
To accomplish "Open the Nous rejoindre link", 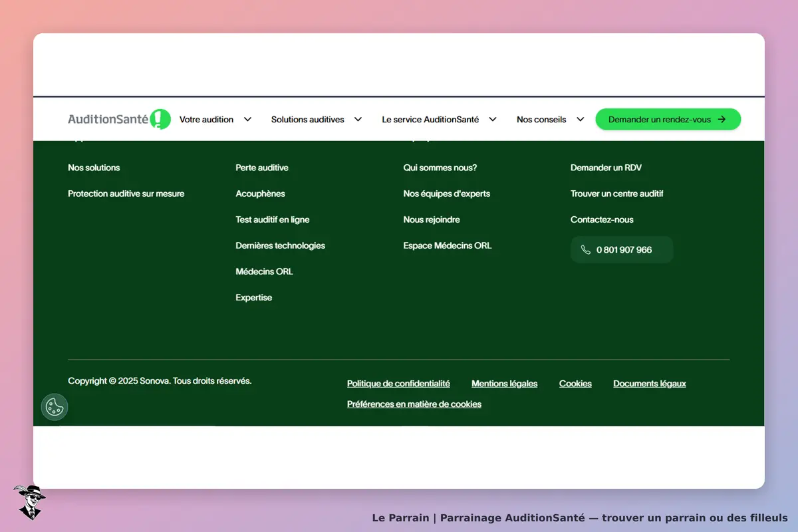I will (432, 219).
